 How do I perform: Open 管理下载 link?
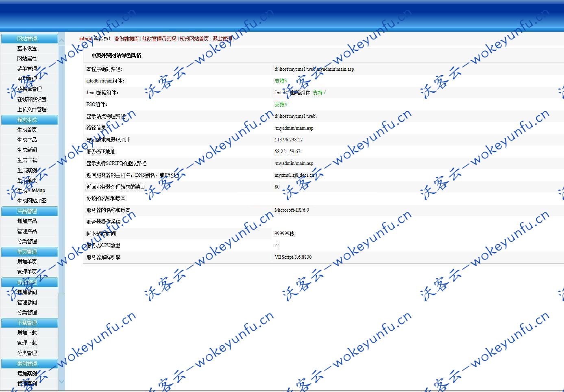[27, 343]
